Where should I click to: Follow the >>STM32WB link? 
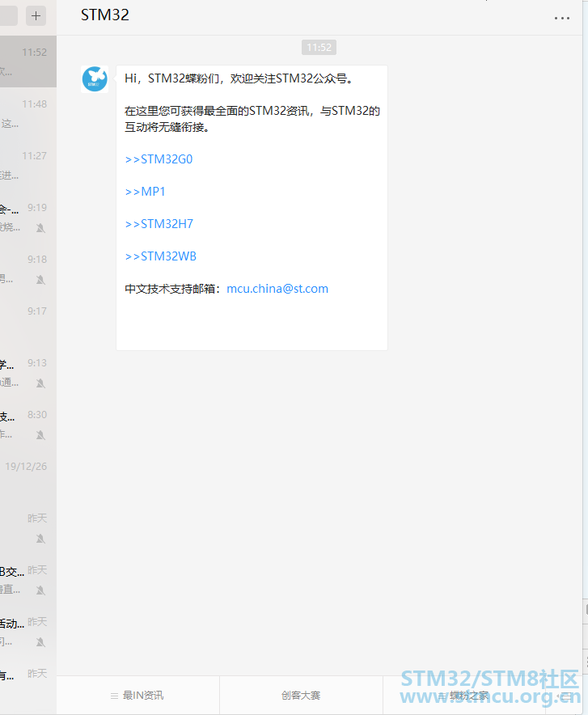tap(160, 256)
